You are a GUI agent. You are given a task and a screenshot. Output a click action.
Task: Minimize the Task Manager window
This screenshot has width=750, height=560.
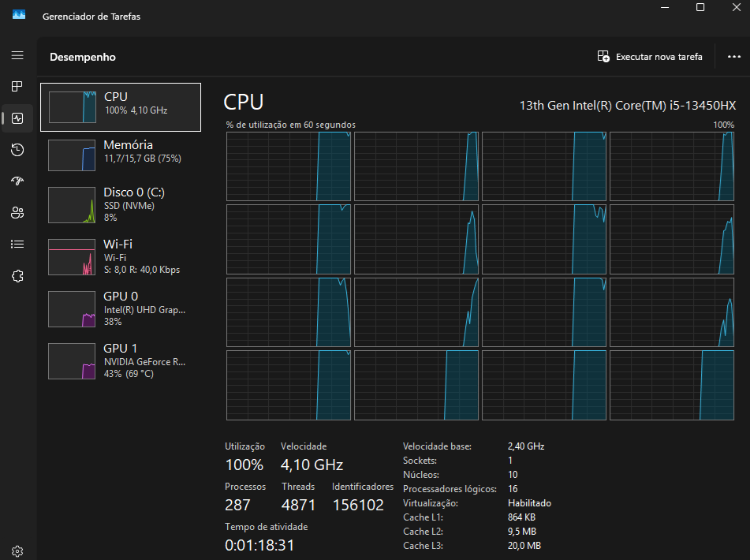tap(664, 7)
